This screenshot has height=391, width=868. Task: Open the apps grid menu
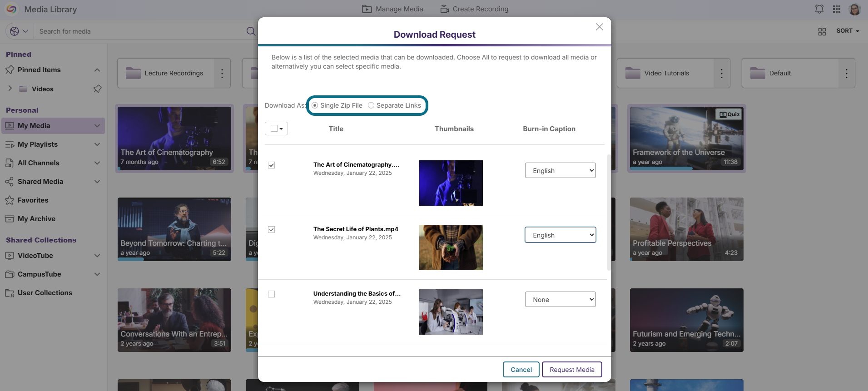point(837,9)
